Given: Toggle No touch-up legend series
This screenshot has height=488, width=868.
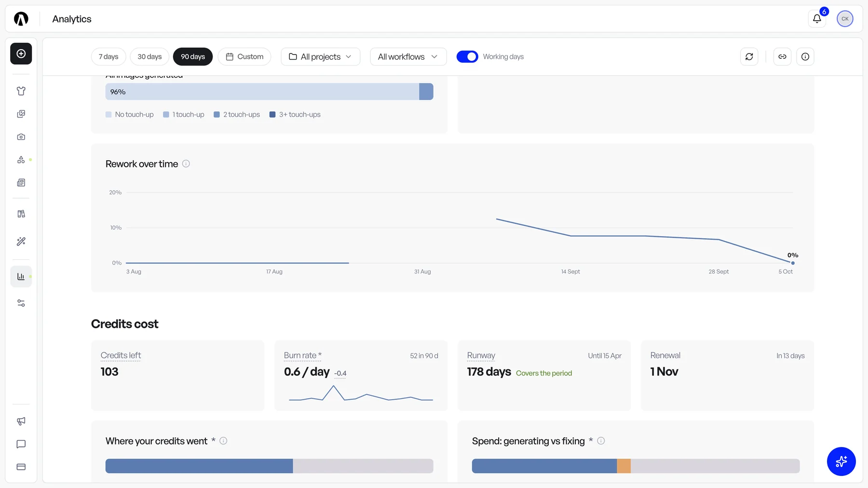Looking at the screenshot, I should tap(129, 114).
